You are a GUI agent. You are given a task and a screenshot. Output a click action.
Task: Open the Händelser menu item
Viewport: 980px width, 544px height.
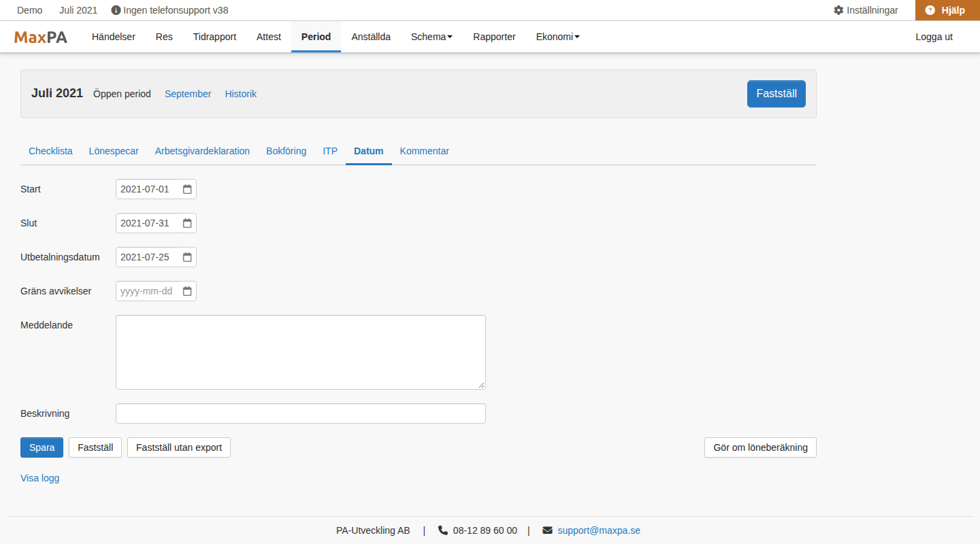tap(114, 37)
